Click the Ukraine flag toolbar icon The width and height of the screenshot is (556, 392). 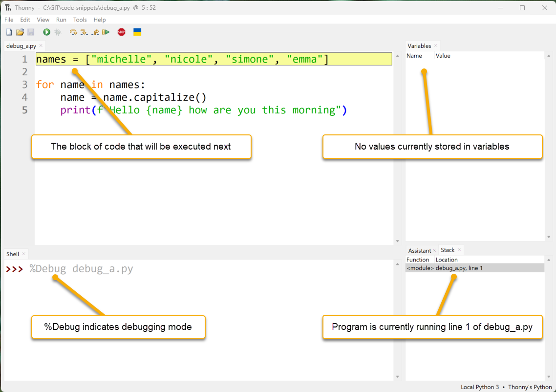coord(137,32)
